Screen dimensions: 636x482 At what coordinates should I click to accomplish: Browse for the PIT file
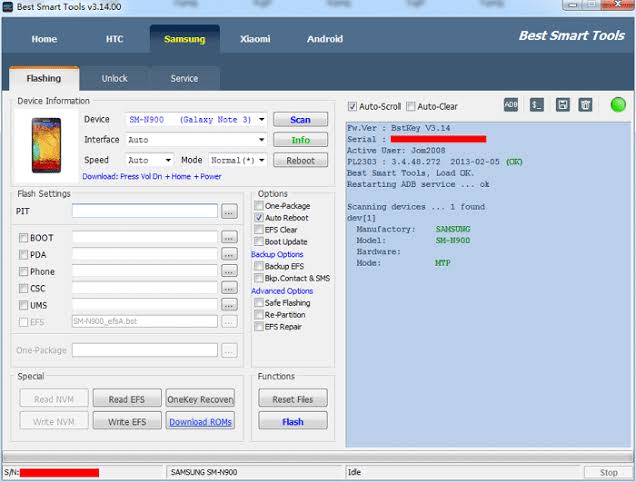click(229, 211)
